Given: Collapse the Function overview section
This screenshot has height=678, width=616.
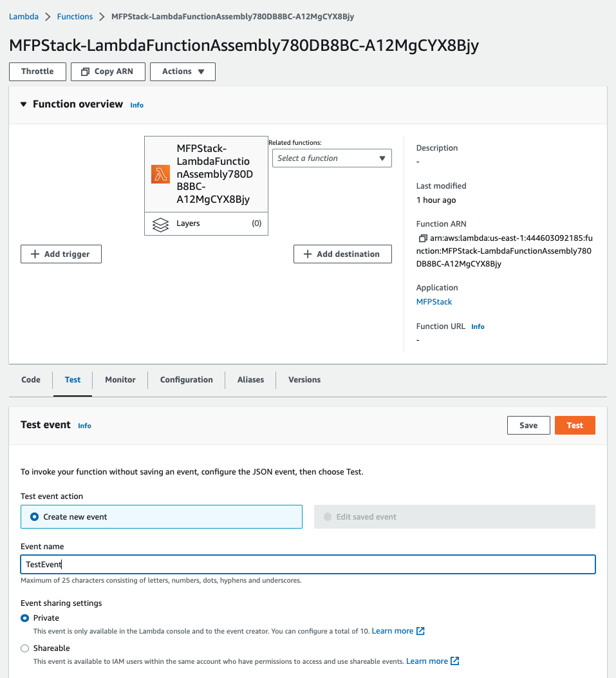Looking at the screenshot, I should [23, 104].
